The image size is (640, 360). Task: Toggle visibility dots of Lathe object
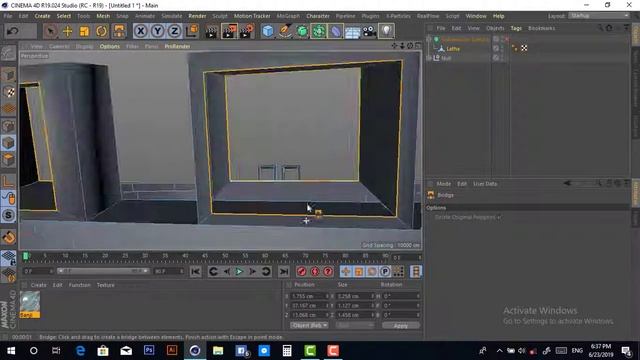[x=502, y=49]
